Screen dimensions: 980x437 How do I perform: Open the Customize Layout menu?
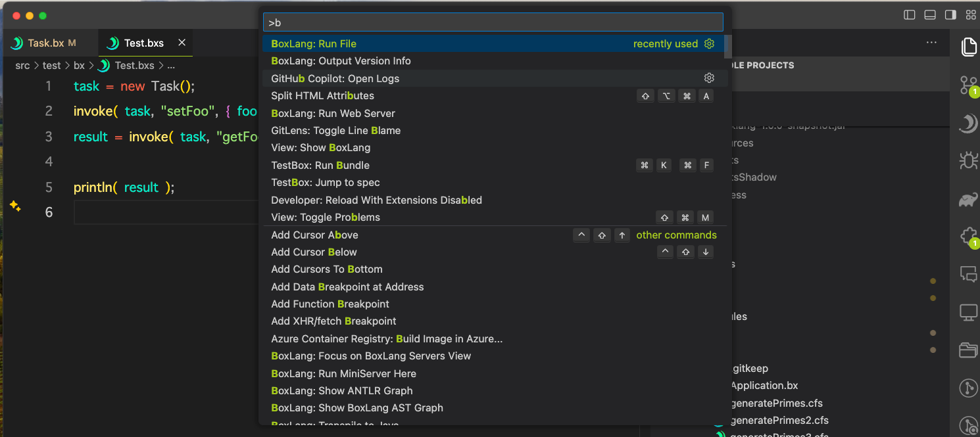(969, 14)
